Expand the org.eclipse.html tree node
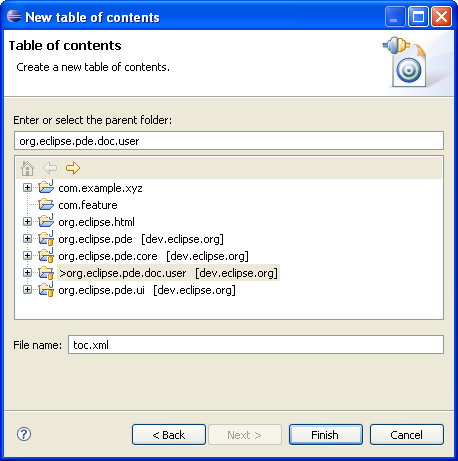Screen dimensions: 458x461 pyautogui.click(x=27, y=222)
